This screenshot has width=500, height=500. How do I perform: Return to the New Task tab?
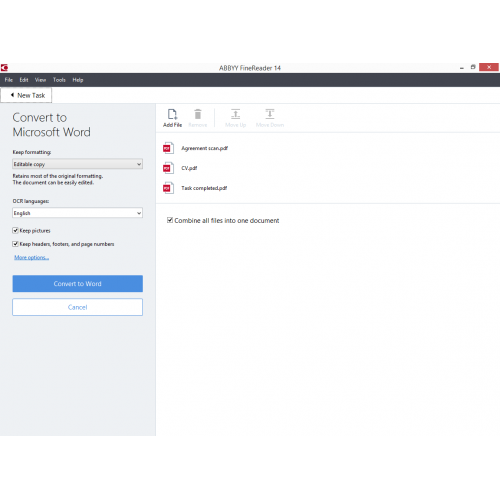[26, 95]
